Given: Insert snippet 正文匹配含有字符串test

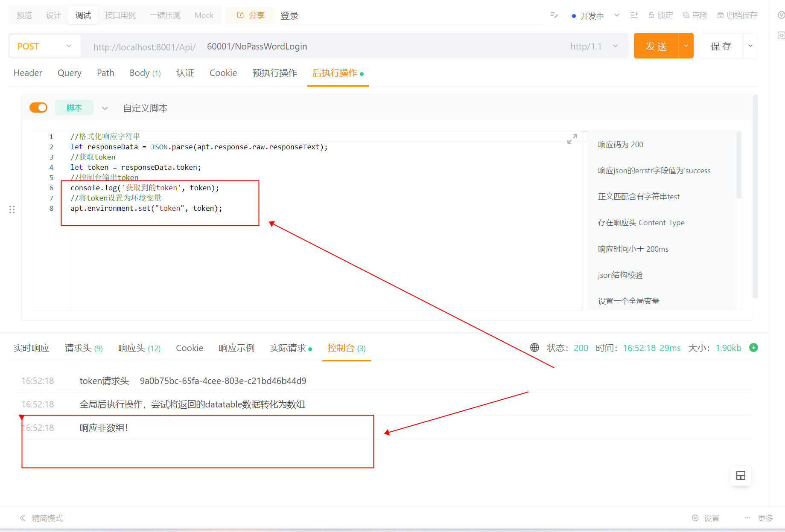Looking at the screenshot, I should (639, 196).
